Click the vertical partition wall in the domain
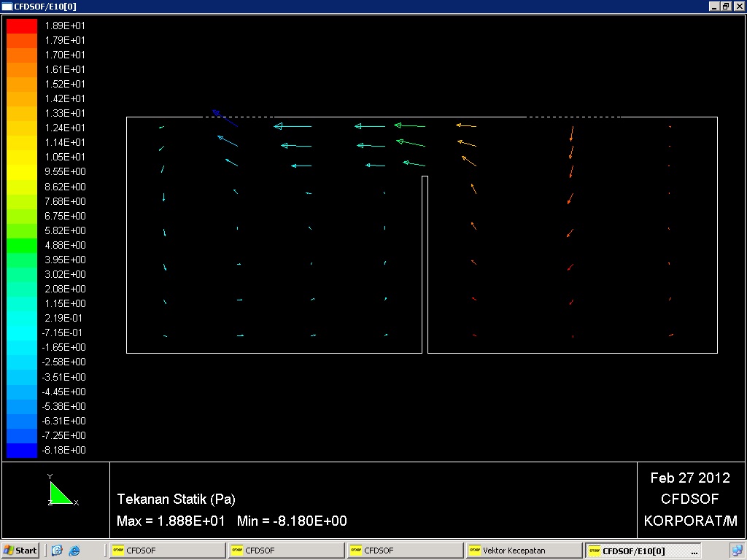 point(425,264)
